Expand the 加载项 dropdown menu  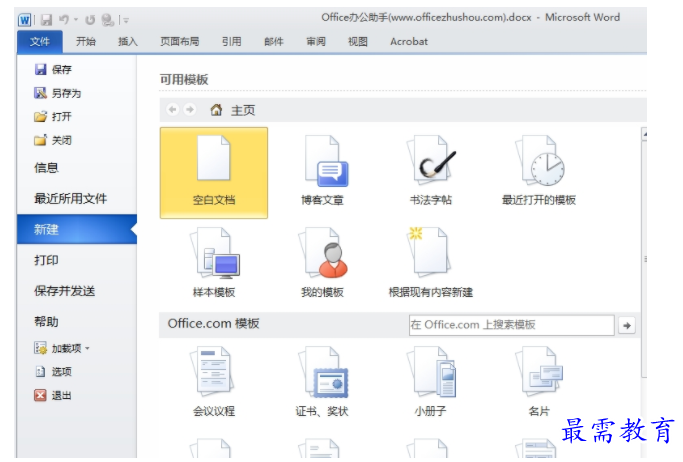click(x=62, y=348)
